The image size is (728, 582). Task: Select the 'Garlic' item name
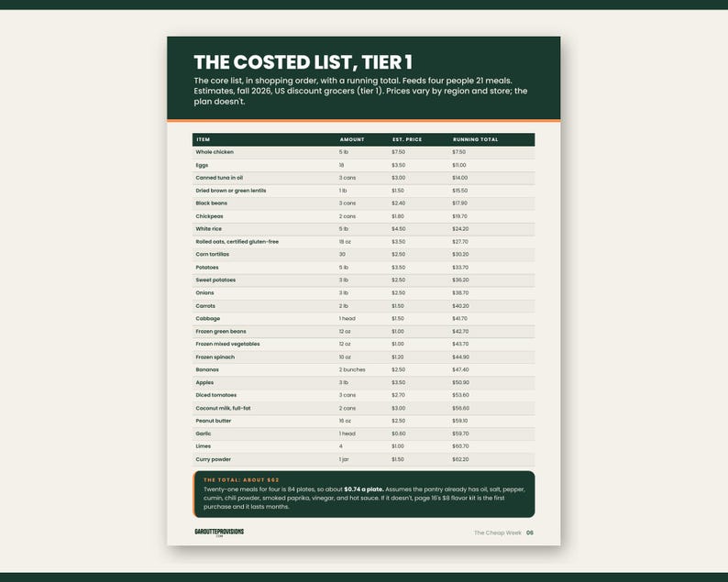pyautogui.click(x=204, y=434)
